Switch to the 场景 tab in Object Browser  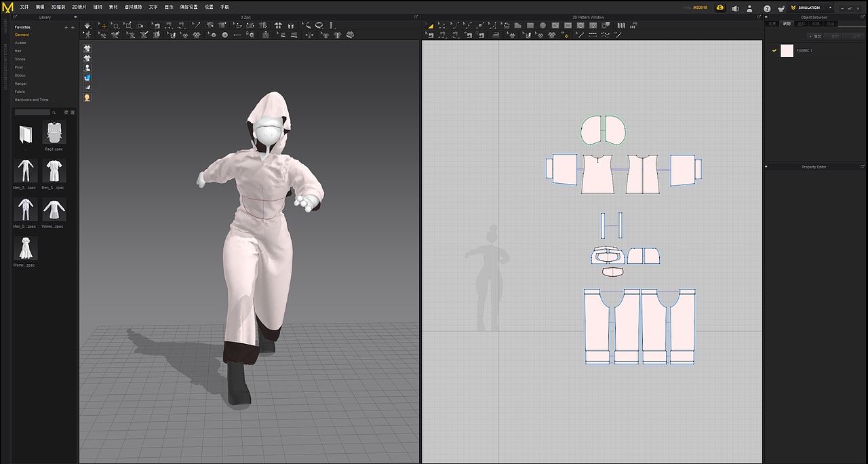[x=772, y=23]
